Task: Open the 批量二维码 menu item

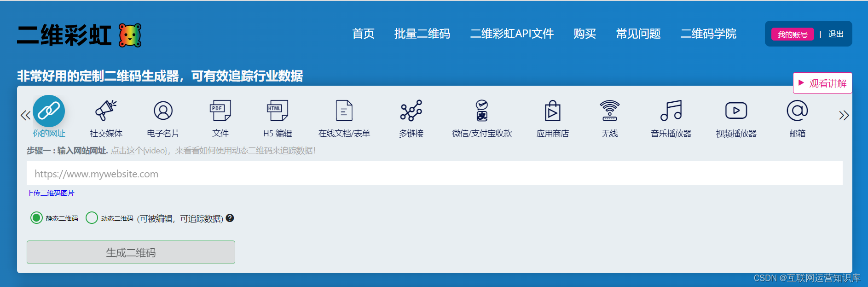Action: point(422,34)
